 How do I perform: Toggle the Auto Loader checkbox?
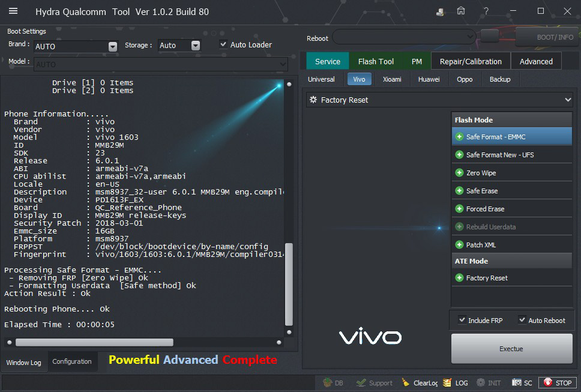click(x=223, y=44)
